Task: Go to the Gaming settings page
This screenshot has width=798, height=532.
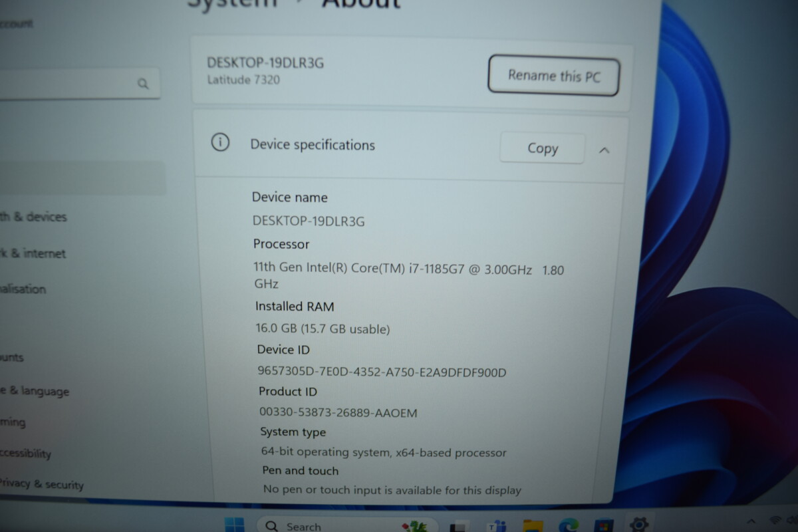Action: click(13, 422)
